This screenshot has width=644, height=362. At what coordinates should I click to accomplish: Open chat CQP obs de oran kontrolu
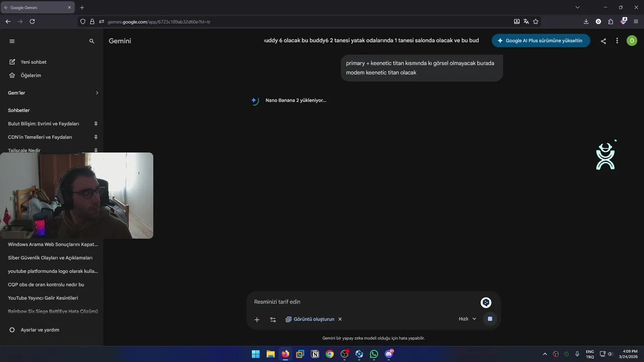[46, 285]
